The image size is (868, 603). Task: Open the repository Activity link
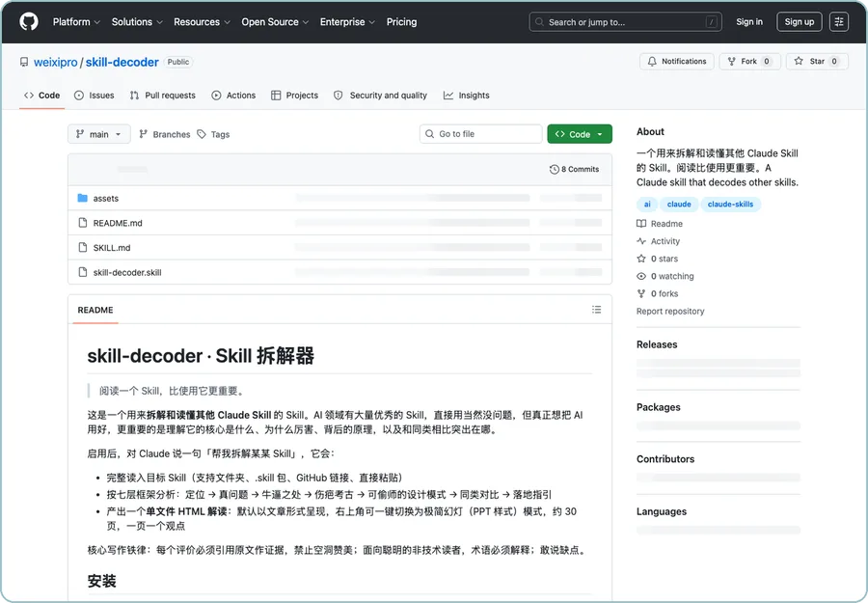tap(658, 241)
